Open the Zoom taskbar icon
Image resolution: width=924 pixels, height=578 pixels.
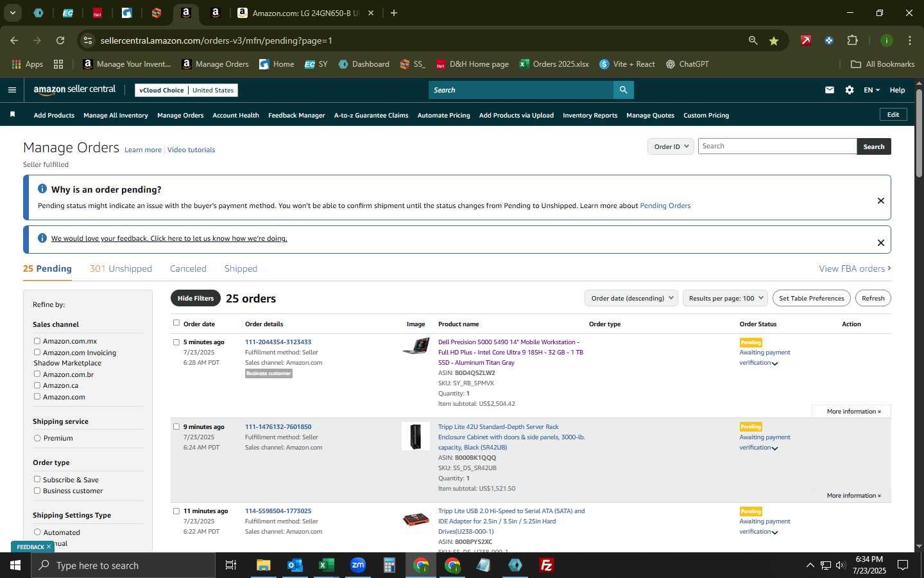pos(358,565)
